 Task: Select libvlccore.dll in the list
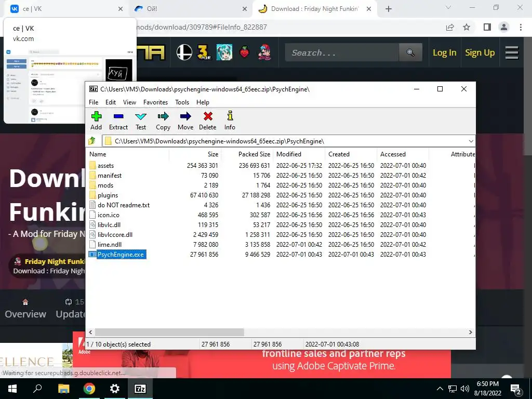(x=115, y=234)
